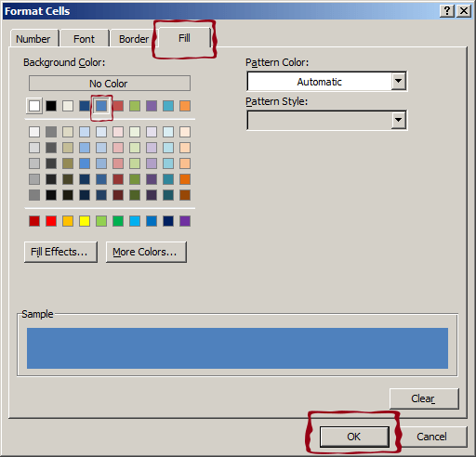Pick dark red swatch, fourth tint row
The width and height of the screenshot is (476, 457).
(x=118, y=179)
